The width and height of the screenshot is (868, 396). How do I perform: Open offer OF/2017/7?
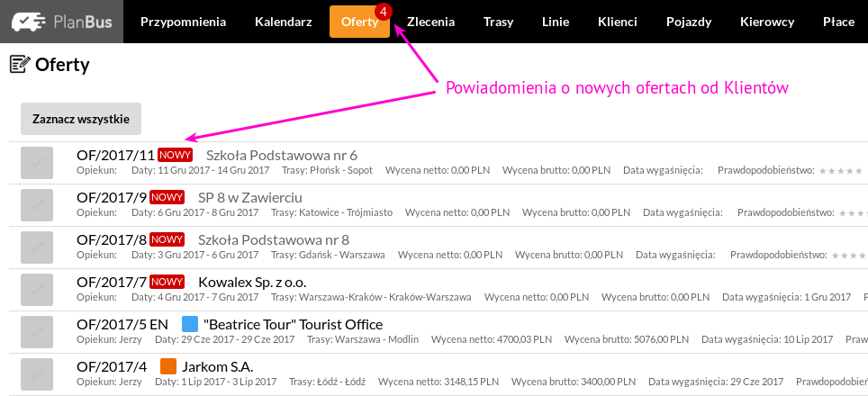(x=112, y=282)
